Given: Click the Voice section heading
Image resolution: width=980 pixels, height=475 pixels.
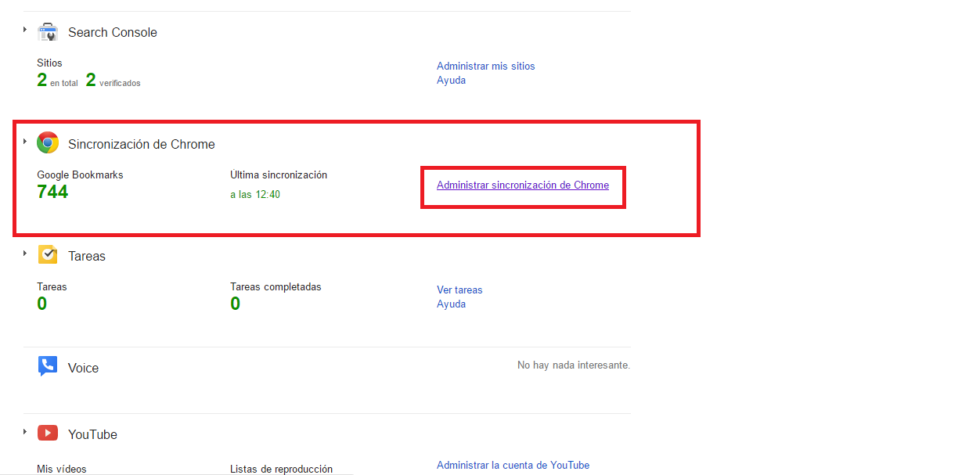Looking at the screenshot, I should coord(84,368).
